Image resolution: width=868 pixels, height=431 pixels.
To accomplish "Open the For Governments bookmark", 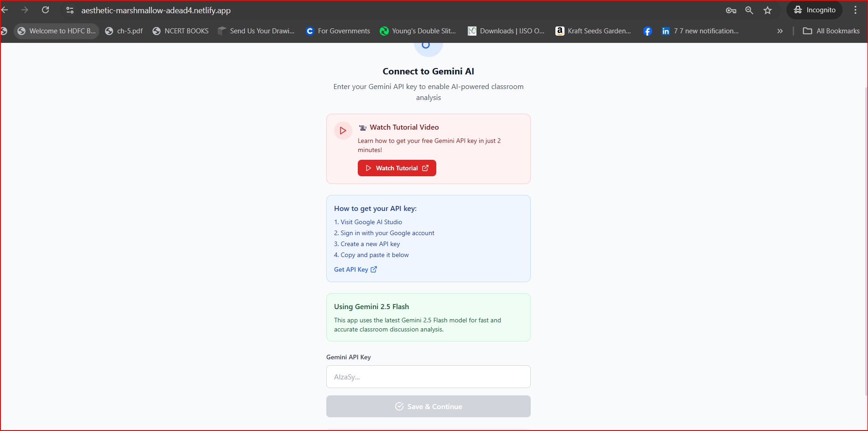I will (338, 31).
